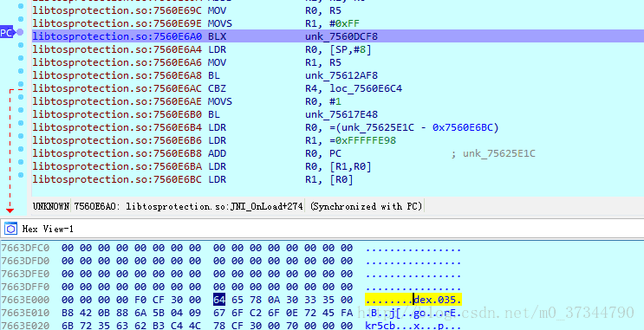Toggle breakpoint dot beside the 7560E6A6 row
The image size is (644, 330).
point(21,59)
